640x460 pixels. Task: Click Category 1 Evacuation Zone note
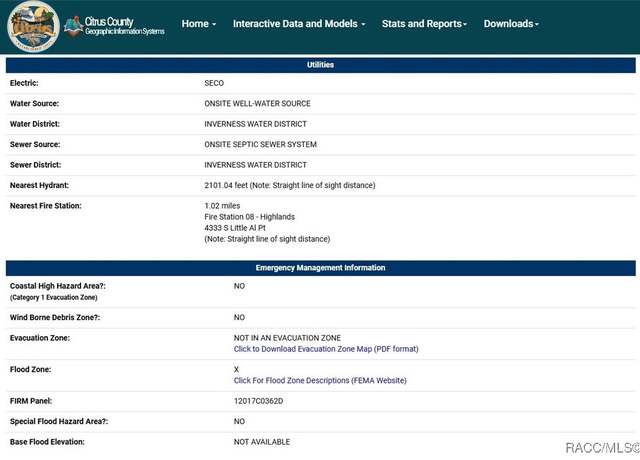pyautogui.click(x=53, y=298)
